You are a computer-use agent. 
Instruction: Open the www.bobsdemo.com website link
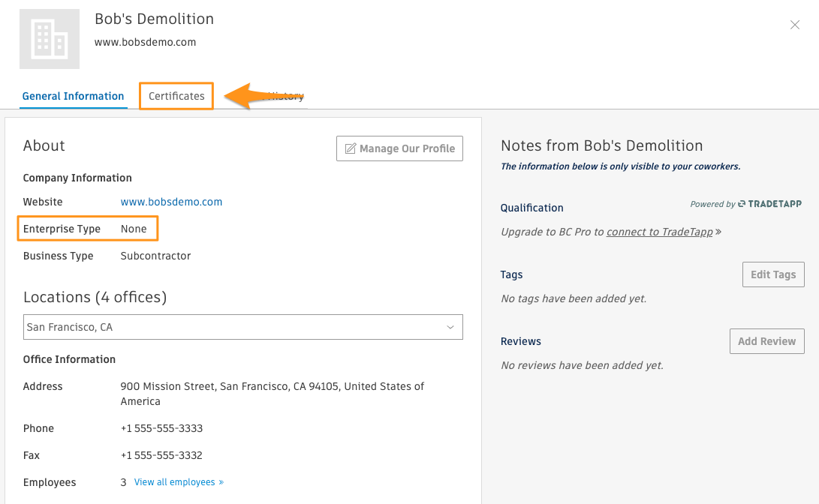(171, 202)
